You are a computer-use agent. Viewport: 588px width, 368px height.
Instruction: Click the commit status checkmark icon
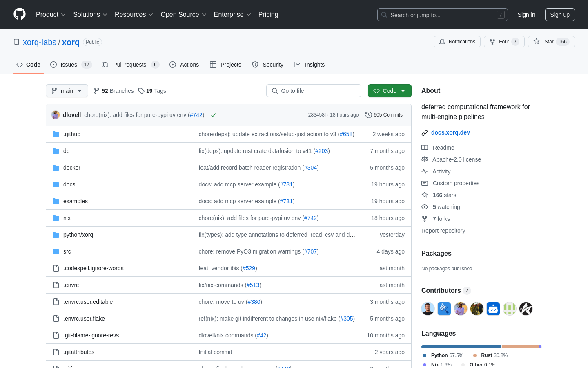point(213,115)
